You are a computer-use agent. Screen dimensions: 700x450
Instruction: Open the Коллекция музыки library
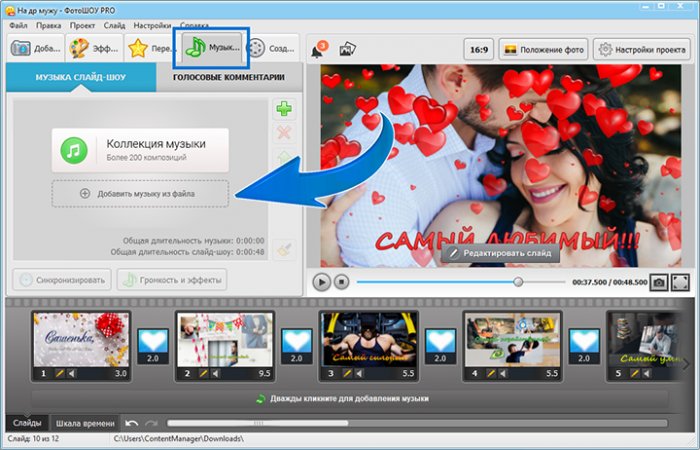(141, 150)
